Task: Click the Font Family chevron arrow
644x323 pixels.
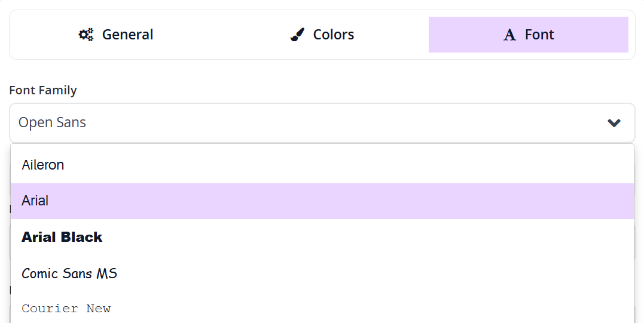Action: pyautogui.click(x=614, y=123)
